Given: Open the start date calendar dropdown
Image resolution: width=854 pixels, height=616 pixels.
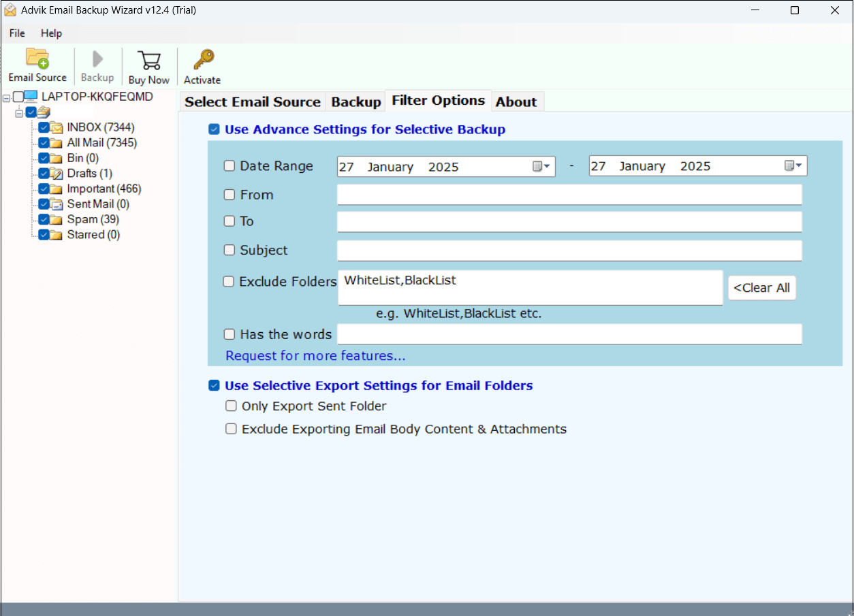Looking at the screenshot, I should (542, 166).
